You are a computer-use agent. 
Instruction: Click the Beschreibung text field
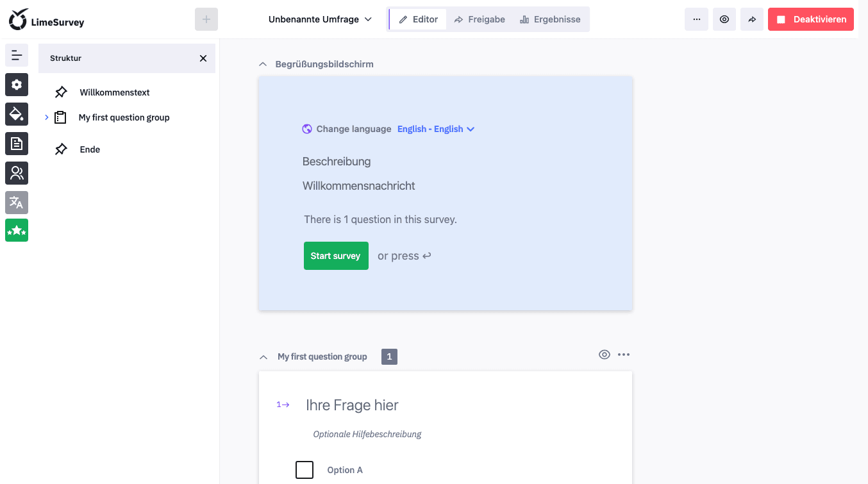[x=337, y=162]
